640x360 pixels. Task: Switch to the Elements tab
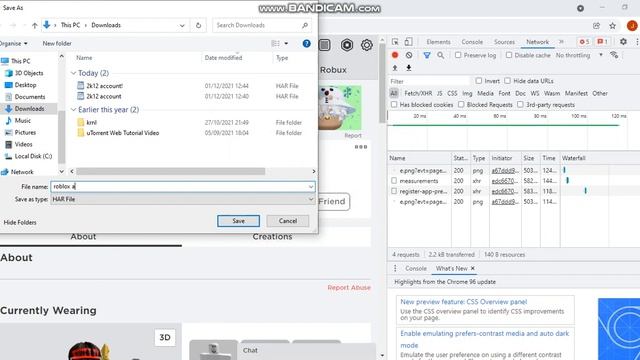point(438,42)
